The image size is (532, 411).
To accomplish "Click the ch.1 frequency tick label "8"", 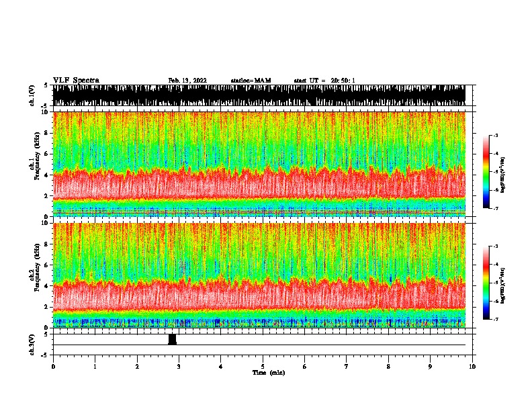I will (46, 133).
